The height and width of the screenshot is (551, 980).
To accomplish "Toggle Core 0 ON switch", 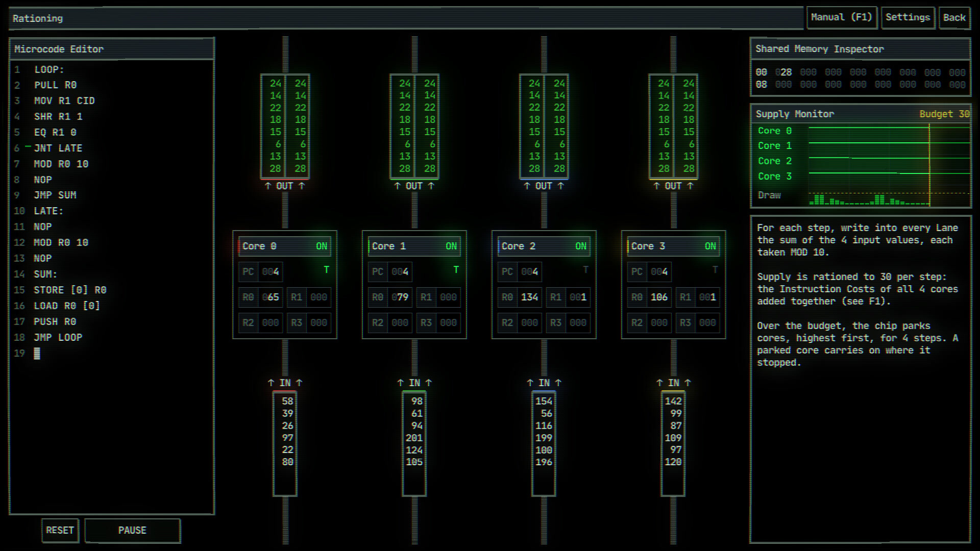I will pos(322,246).
